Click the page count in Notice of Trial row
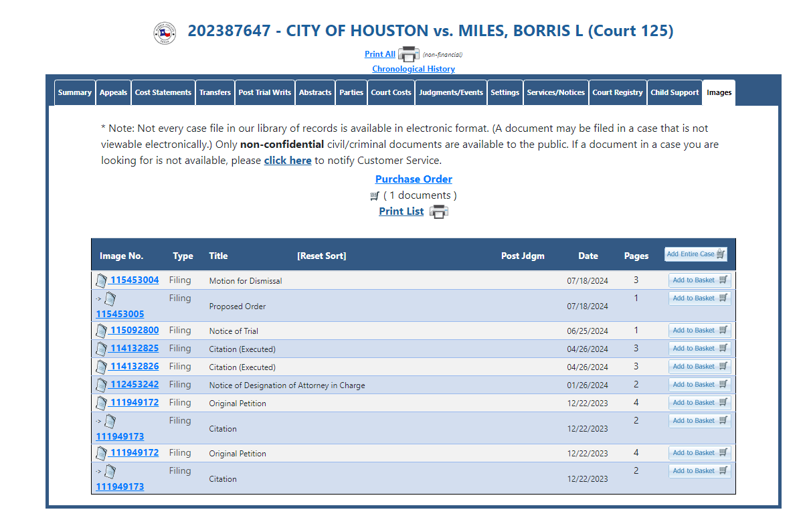This screenshot has width=807, height=532. click(x=636, y=331)
